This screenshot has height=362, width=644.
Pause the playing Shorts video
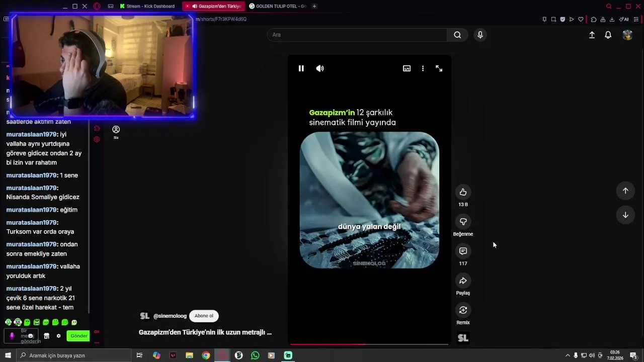(x=301, y=68)
